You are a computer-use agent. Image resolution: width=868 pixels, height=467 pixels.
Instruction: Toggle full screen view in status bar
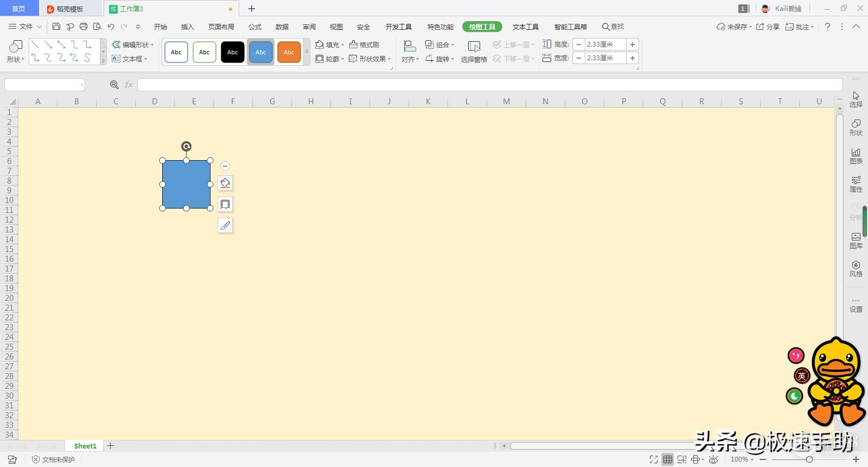[654, 459]
